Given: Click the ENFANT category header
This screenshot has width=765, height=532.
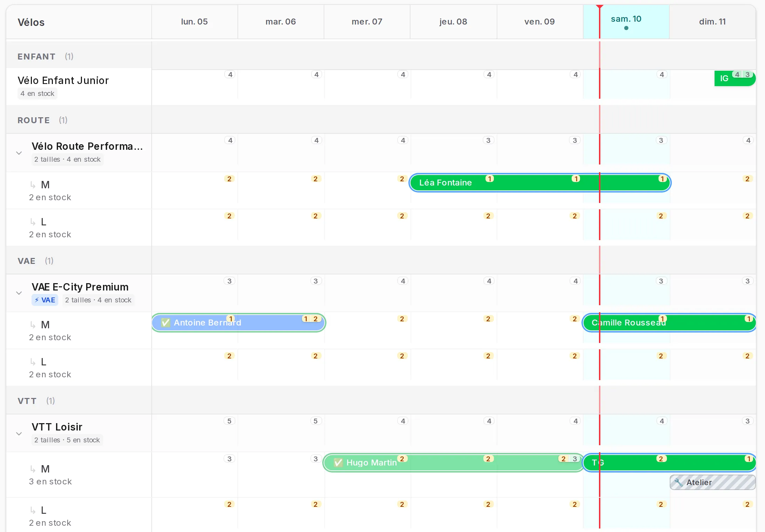Looking at the screenshot, I should (x=79, y=56).
